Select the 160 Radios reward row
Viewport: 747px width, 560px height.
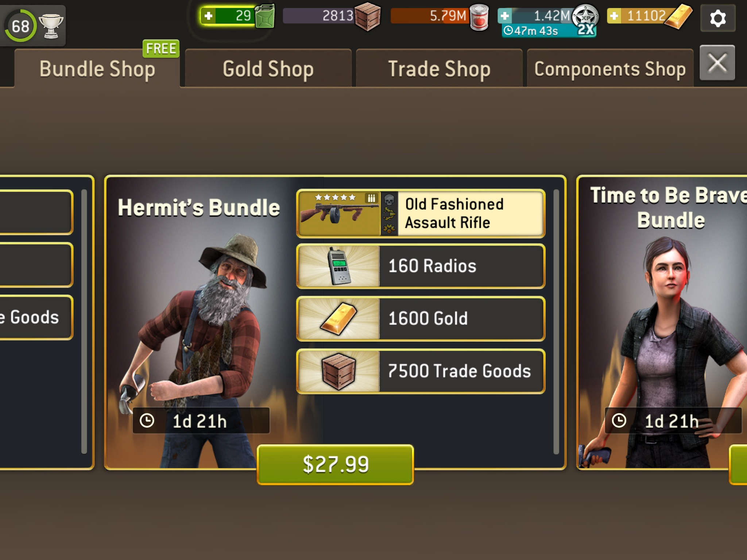421,266
